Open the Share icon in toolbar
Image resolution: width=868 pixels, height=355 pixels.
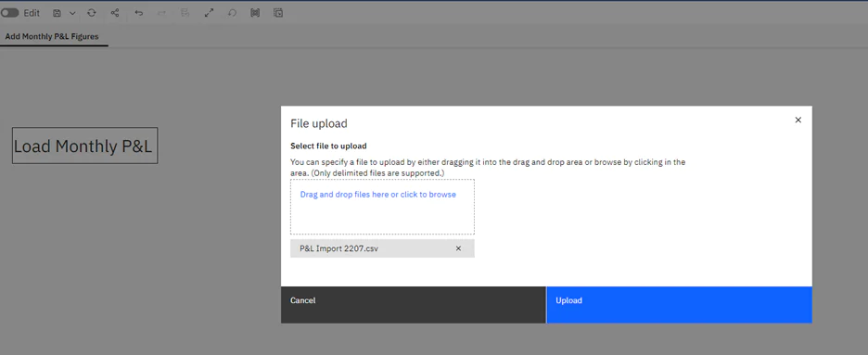click(x=115, y=13)
